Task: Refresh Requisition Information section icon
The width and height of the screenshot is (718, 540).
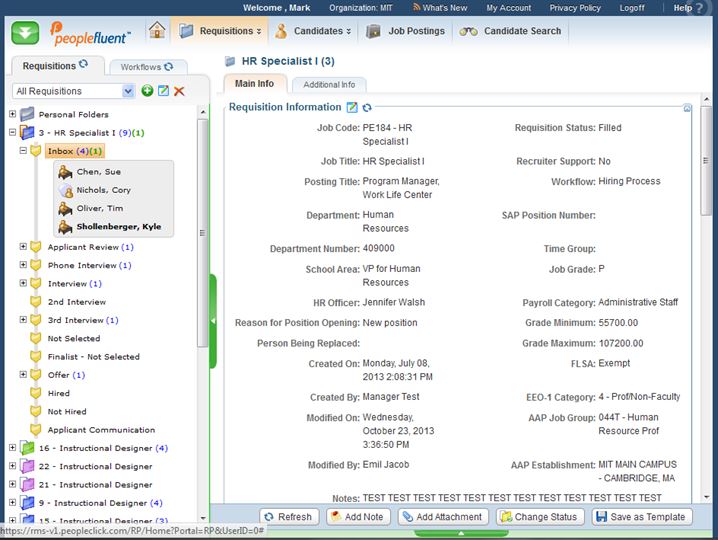Action: pyautogui.click(x=367, y=107)
